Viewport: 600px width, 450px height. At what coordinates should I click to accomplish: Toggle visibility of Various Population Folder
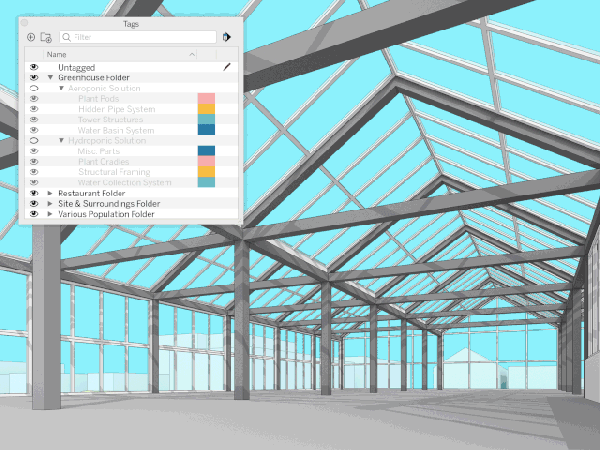coord(33,214)
